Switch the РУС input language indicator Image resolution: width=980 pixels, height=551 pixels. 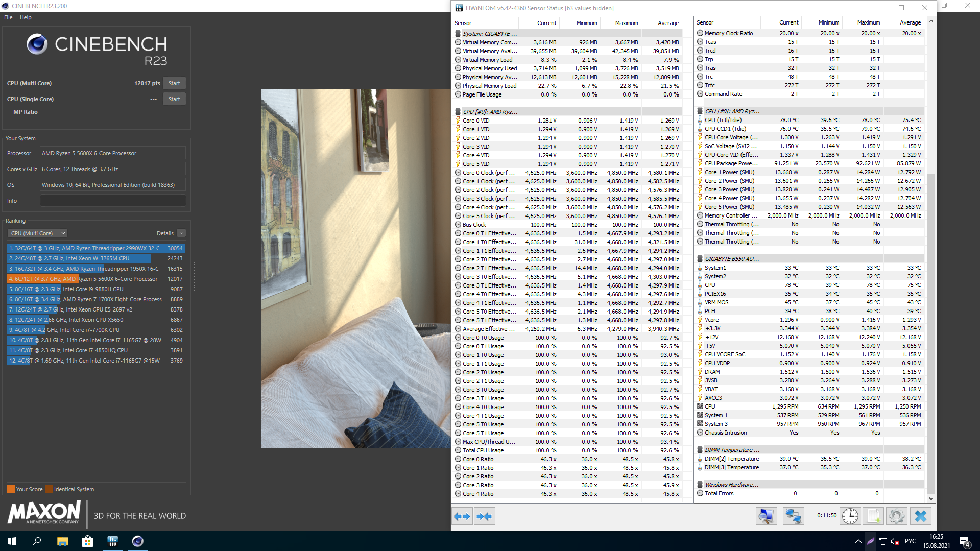click(x=910, y=541)
